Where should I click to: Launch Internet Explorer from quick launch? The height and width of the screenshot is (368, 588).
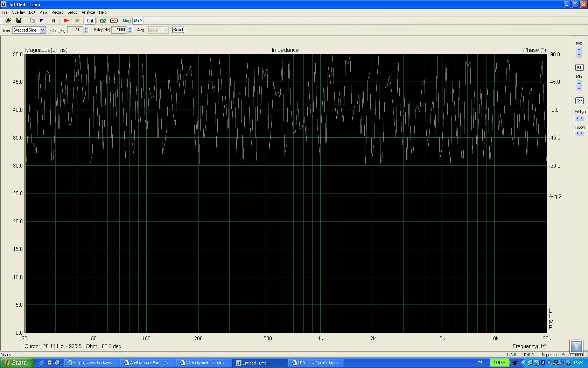(x=41, y=363)
